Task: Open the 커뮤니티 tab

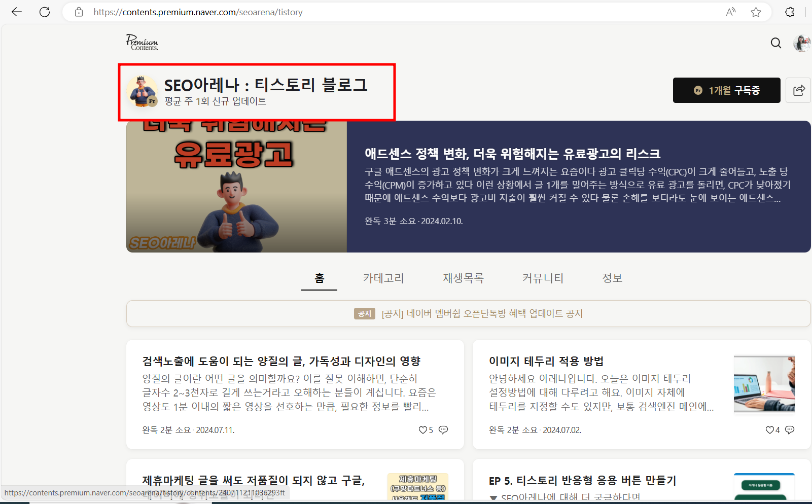Action: [x=543, y=278]
